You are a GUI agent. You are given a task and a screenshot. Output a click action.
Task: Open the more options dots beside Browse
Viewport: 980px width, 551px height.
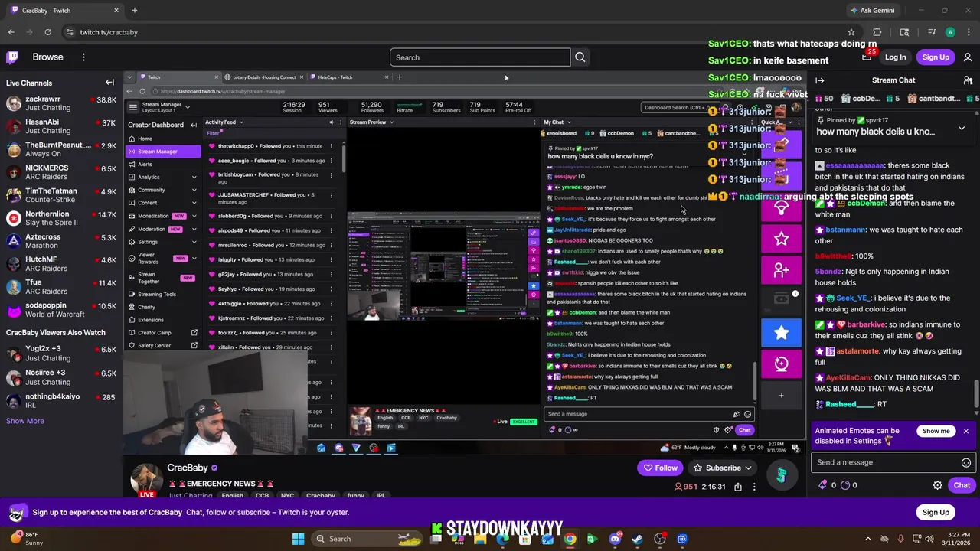tap(83, 57)
